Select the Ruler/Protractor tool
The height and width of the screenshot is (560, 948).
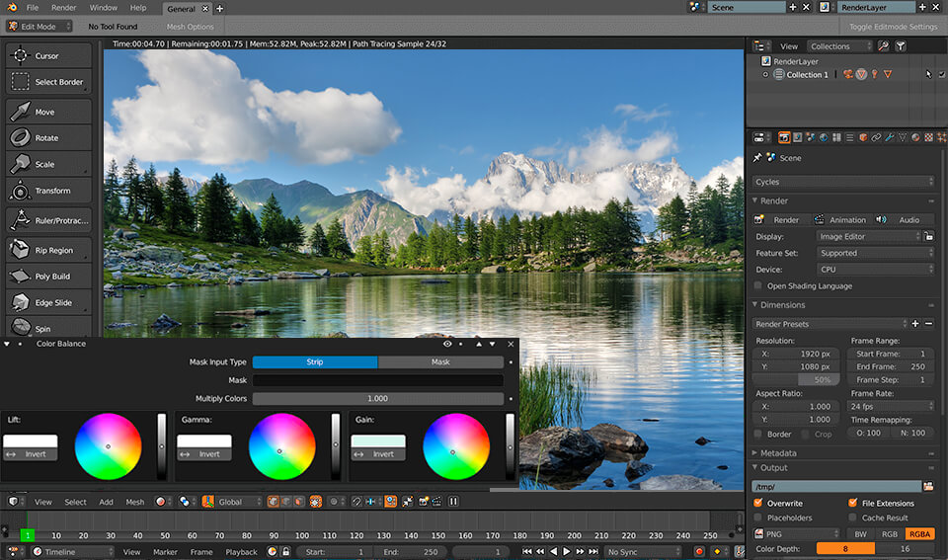pos(48,220)
